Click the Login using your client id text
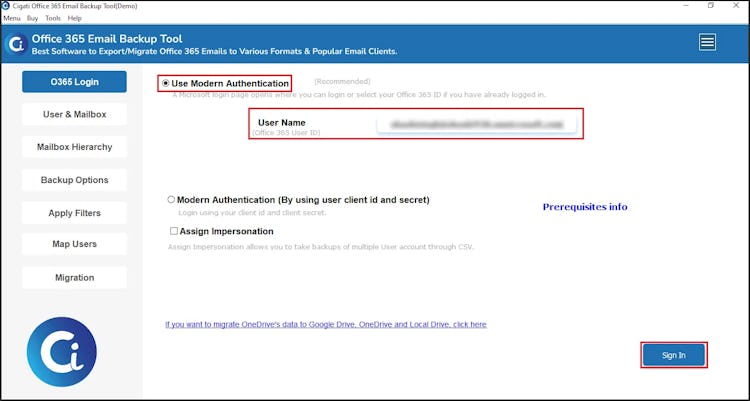Image resolution: width=750 pixels, height=401 pixels. tap(252, 212)
